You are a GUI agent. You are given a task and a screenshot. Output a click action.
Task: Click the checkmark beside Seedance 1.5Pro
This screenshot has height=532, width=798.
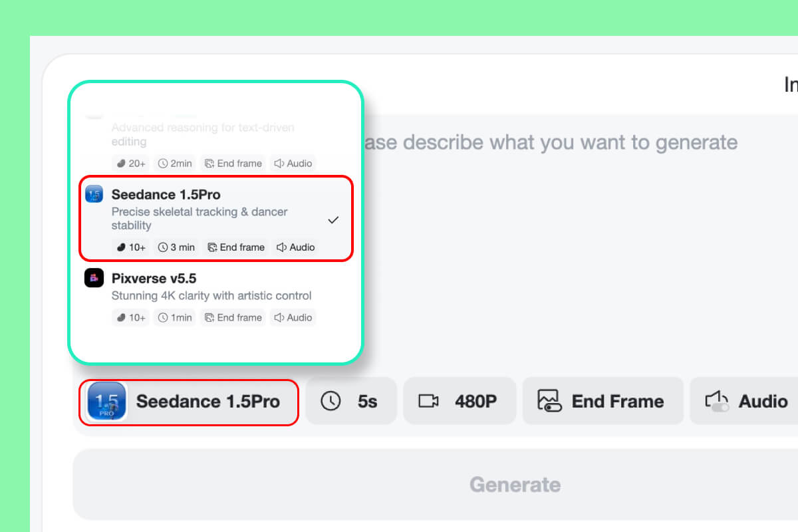tap(332, 219)
